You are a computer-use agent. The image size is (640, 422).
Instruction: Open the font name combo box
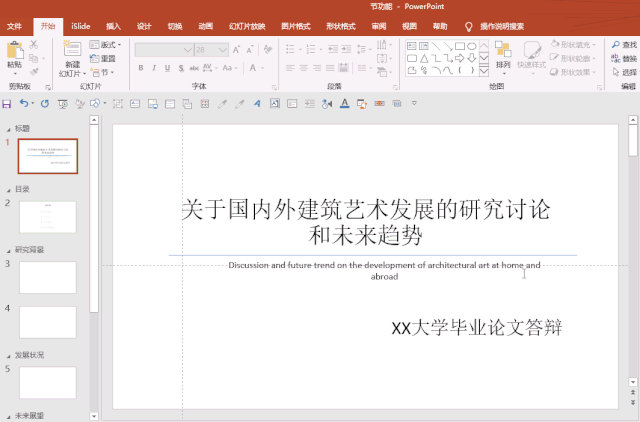164,50
